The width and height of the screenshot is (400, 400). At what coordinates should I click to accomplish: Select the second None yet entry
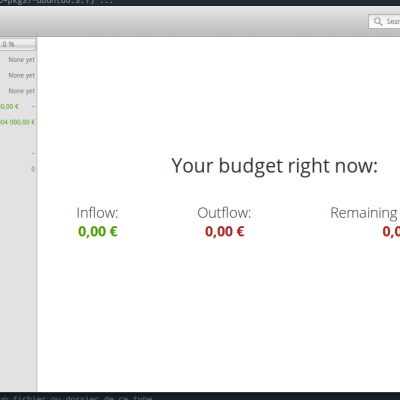[x=21, y=75]
